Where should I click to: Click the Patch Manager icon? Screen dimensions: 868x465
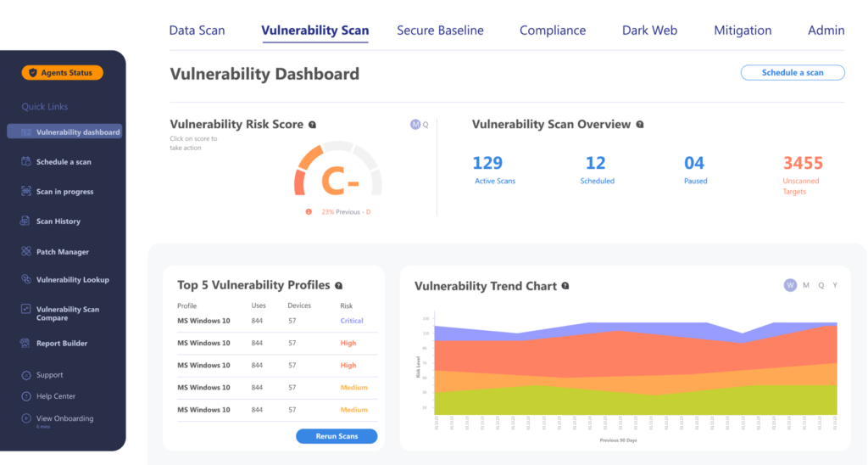coord(26,251)
